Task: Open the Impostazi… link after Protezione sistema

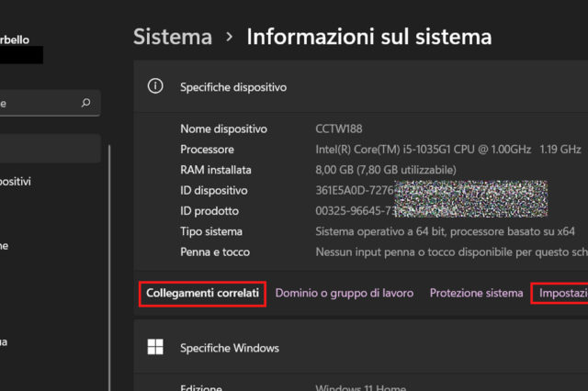Action: [563, 293]
